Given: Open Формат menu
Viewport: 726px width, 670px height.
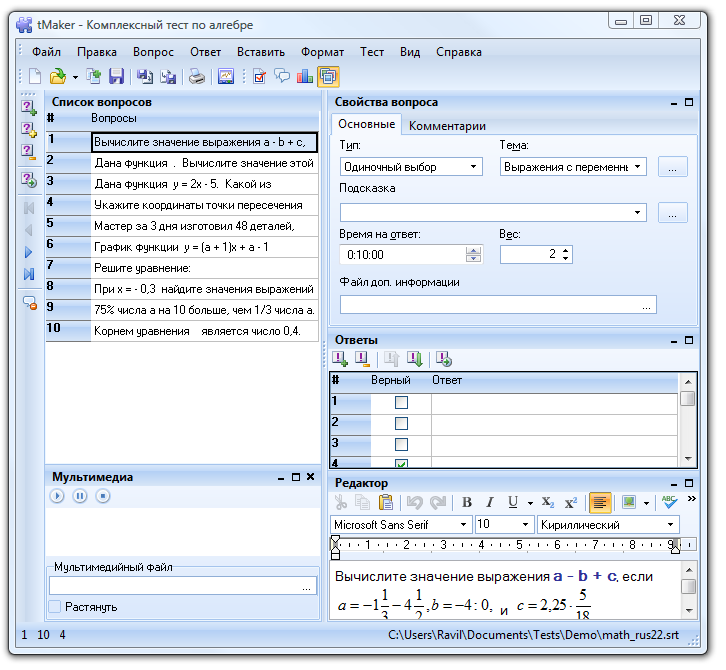Looking at the screenshot, I should (x=322, y=52).
